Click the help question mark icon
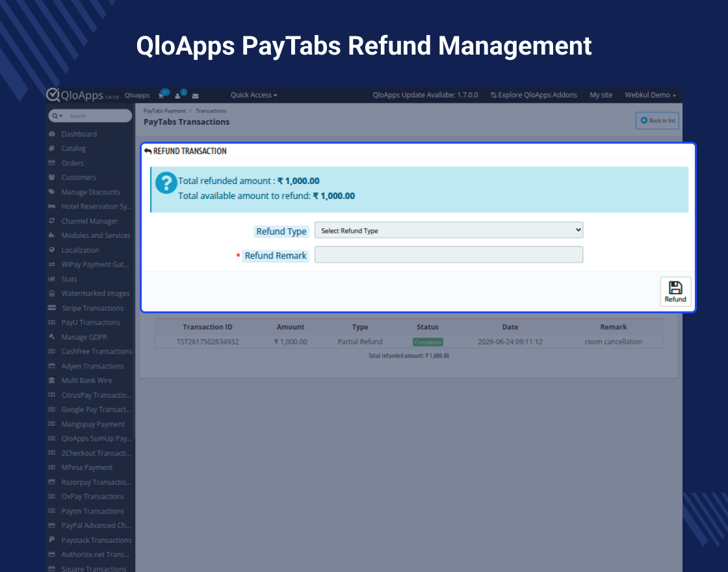 [x=166, y=183]
